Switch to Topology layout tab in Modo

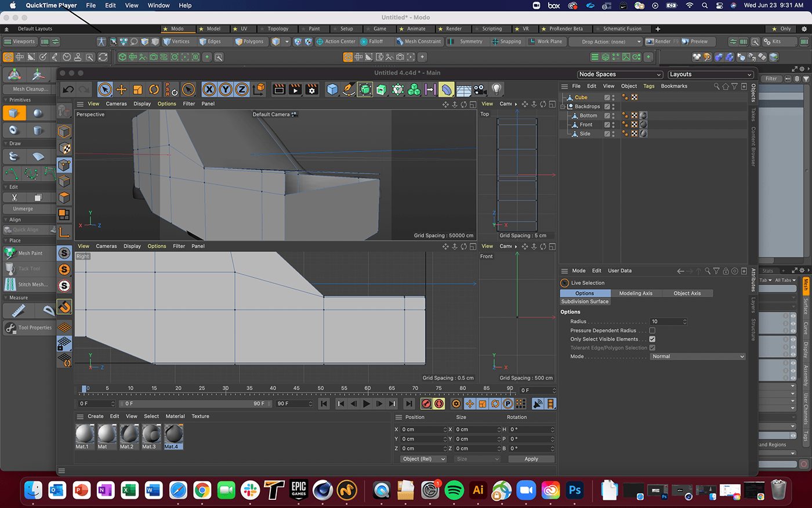(x=278, y=28)
